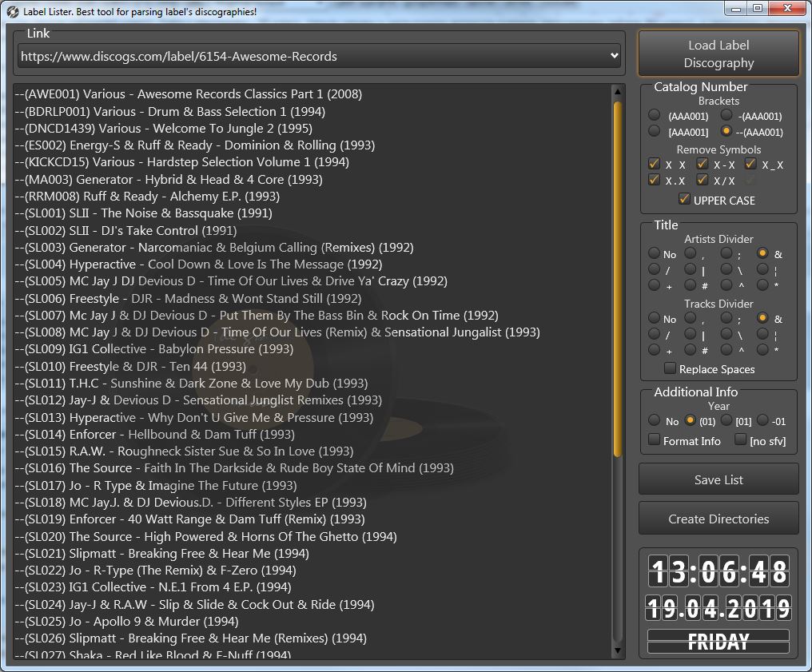
Task: Click the Create Directories button
Action: 718,519
